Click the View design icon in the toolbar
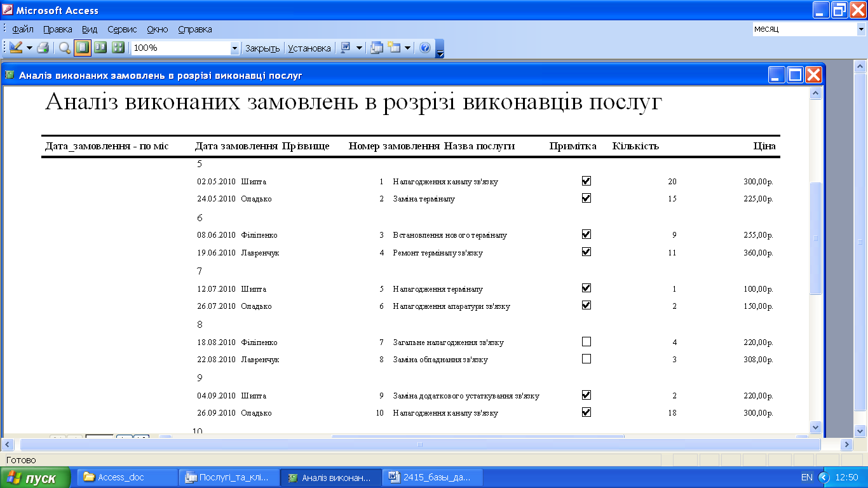Viewport: 868px width, 488px height. click(16, 48)
